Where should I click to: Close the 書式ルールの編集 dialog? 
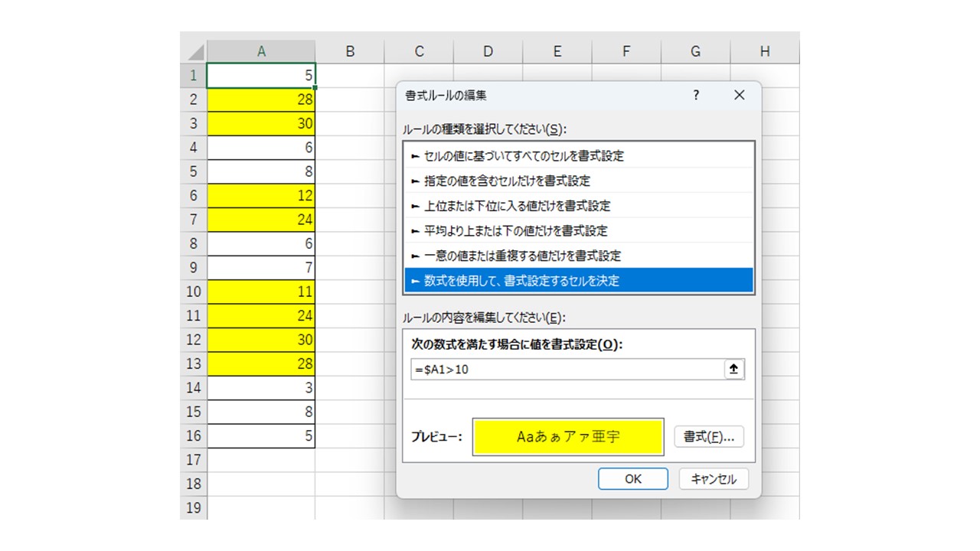click(x=739, y=95)
